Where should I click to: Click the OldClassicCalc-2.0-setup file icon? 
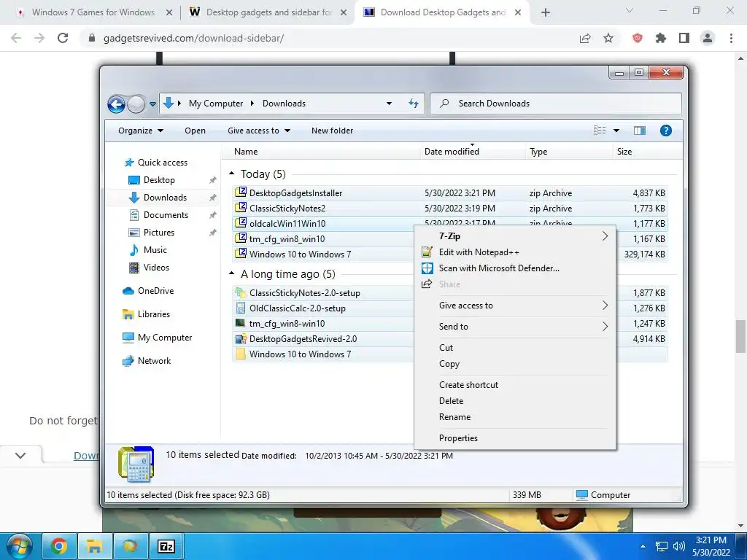pos(241,308)
